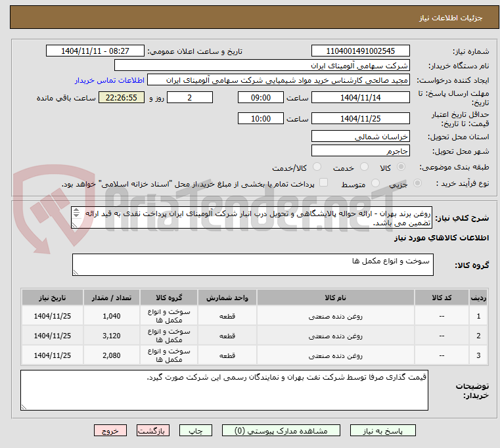Click the requester field 'مجید صالحی کارشناس خرید'
Image resolution: width=500 pixels, height=448 pixels.
tap(278, 80)
